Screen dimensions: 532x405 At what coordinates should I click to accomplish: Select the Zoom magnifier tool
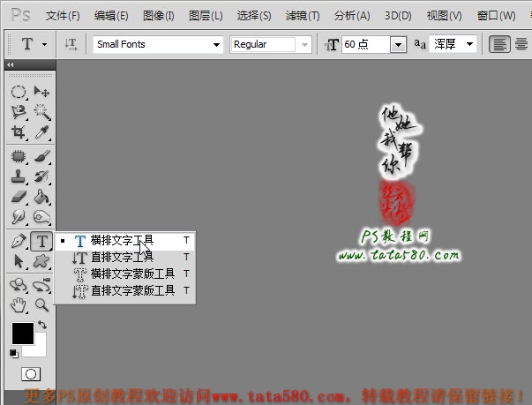[41, 305]
